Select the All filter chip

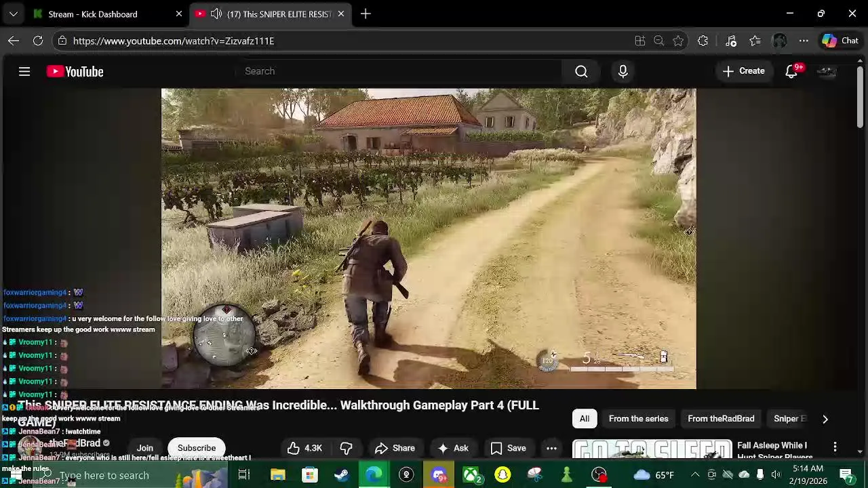pos(585,419)
